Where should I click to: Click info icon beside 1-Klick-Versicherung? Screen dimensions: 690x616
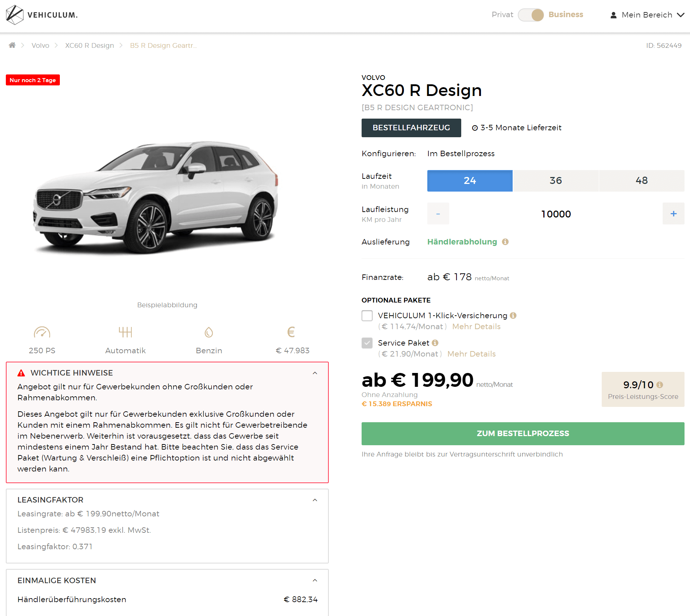pos(513,315)
